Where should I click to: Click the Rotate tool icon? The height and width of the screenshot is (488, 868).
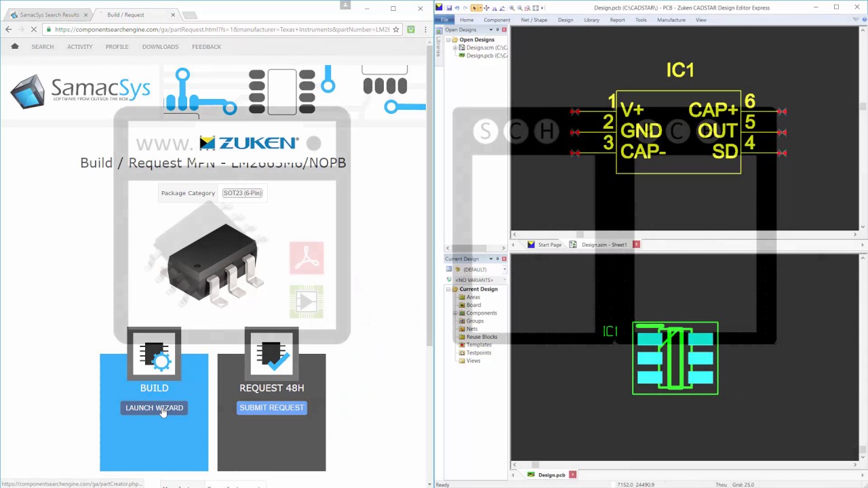coord(502,8)
